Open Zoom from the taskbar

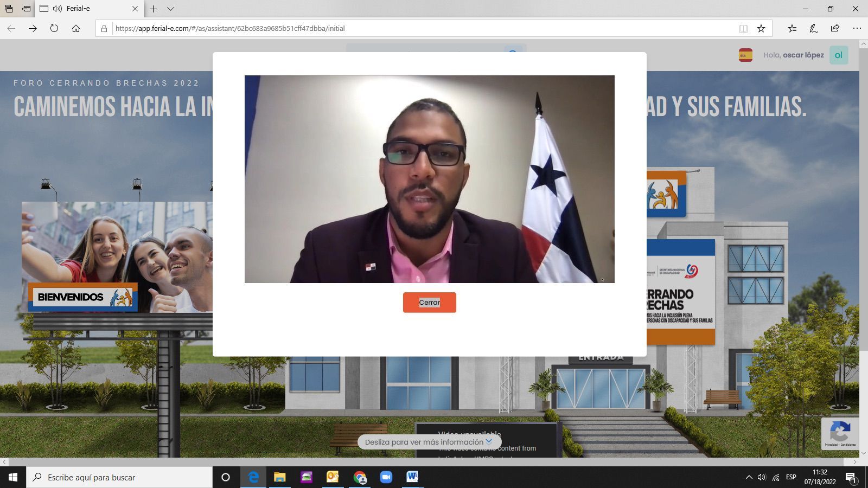(x=386, y=477)
